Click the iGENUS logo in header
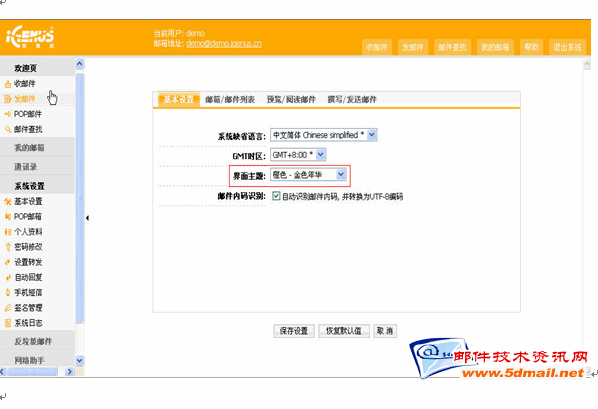The width and height of the screenshot is (598, 409). pos(30,37)
